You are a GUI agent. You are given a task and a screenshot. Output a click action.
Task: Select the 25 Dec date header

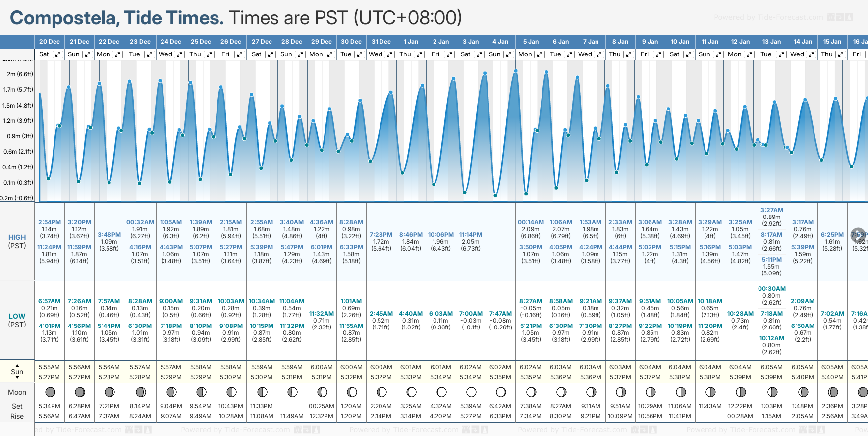coord(201,42)
